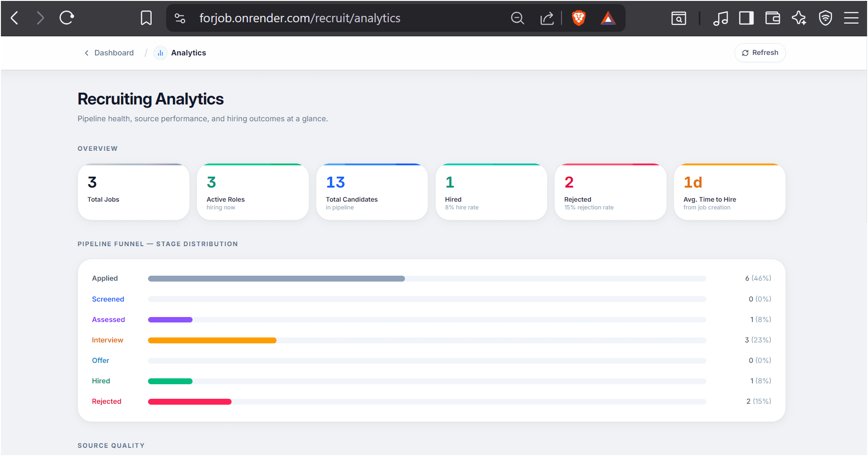Click the address bar URL
The image size is (868, 456).
click(x=300, y=18)
